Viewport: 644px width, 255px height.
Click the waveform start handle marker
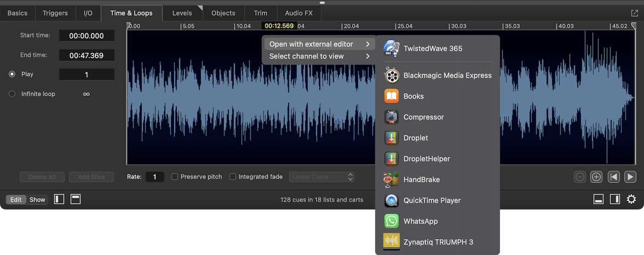(x=129, y=25)
